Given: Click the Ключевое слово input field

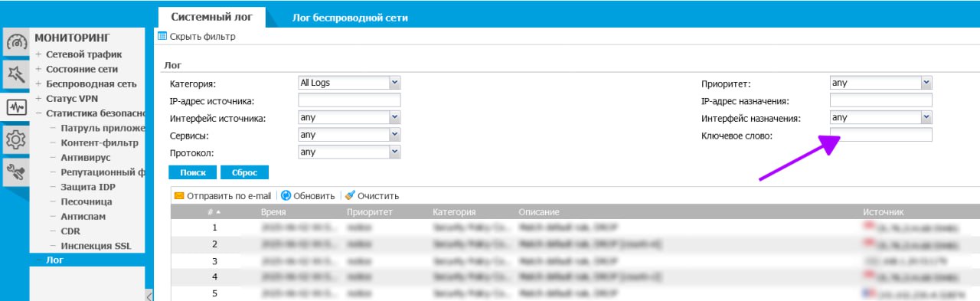Looking at the screenshot, I should (880, 135).
